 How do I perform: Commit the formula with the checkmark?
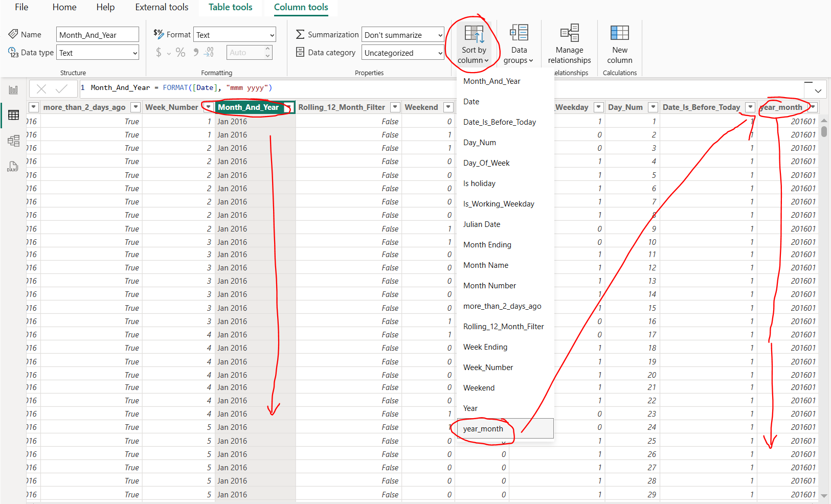(61, 89)
